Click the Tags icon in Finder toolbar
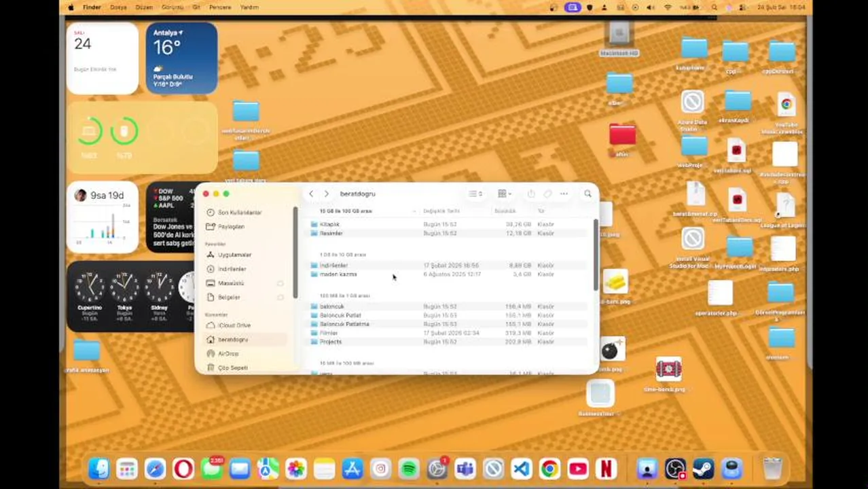The height and width of the screenshot is (489, 868). (547, 194)
